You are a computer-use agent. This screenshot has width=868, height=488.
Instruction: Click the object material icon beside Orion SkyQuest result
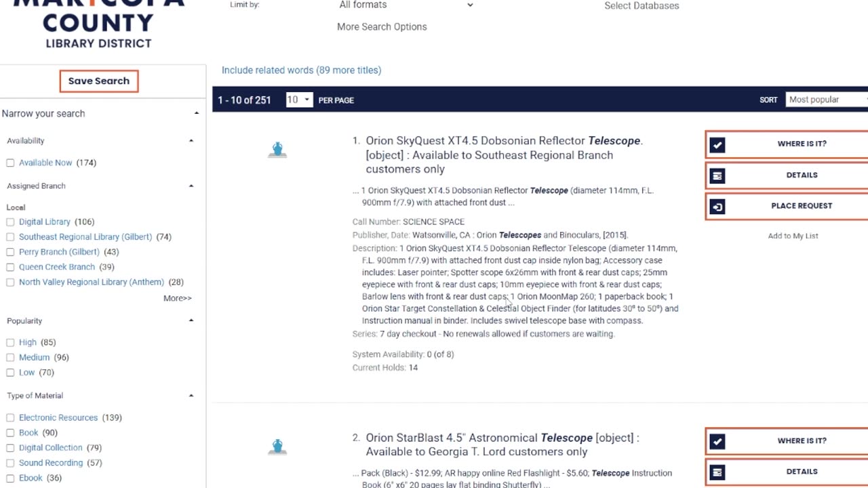(x=277, y=149)
